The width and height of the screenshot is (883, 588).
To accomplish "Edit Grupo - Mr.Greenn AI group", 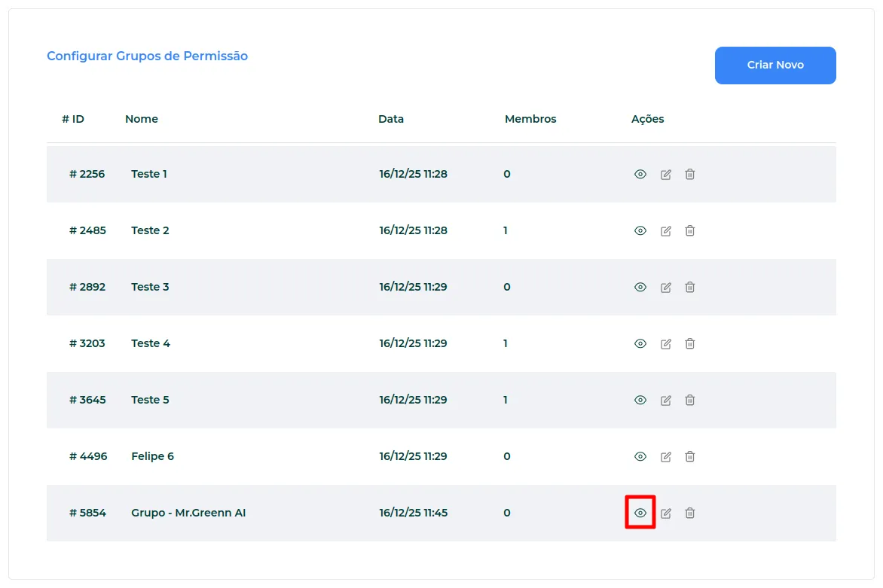I will (x=665, y=513).
